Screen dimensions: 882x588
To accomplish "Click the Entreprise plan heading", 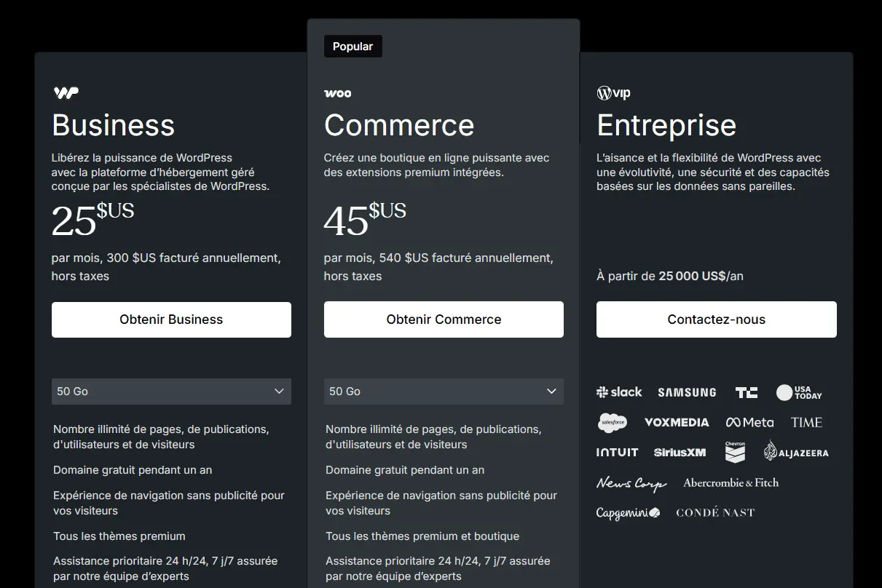I will tap(666, 125).
